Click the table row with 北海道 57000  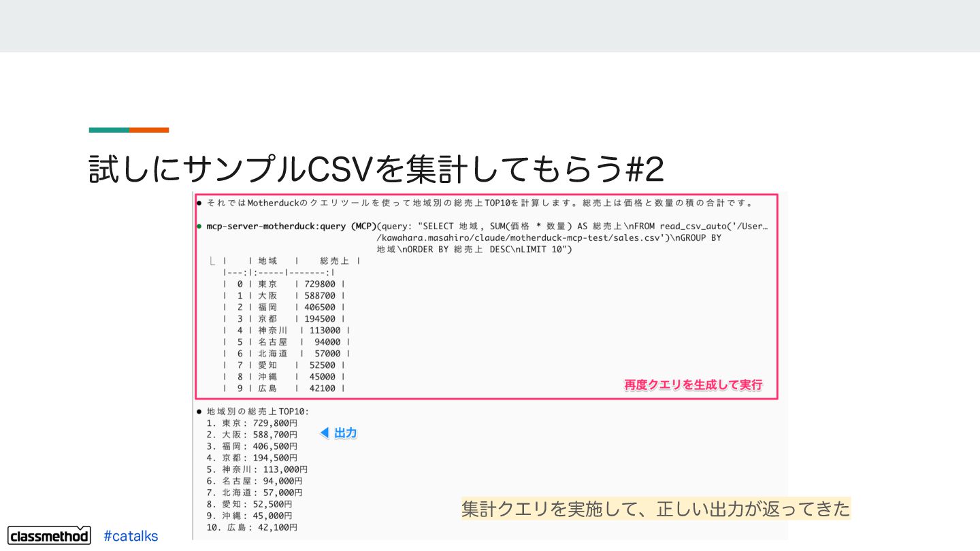tap(287, 353)
